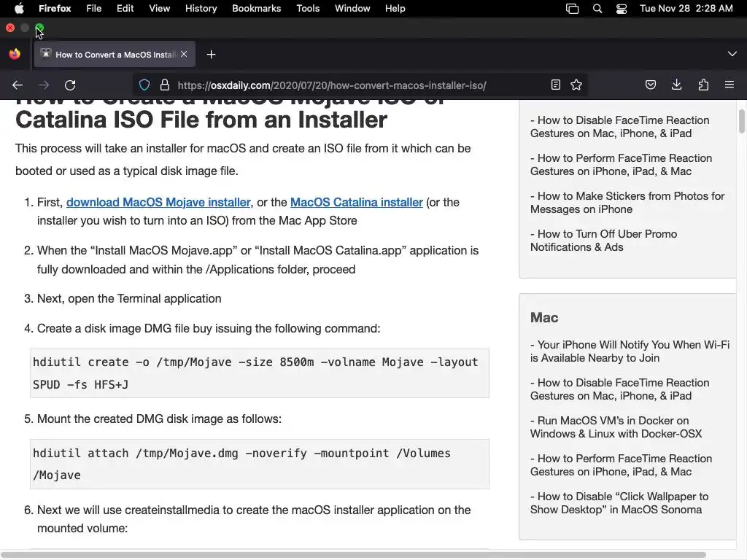The height and width of the screenshot is (560, 747).
Task: Click the Mac sidebar section heading
Action: click(x=544, y=318)
